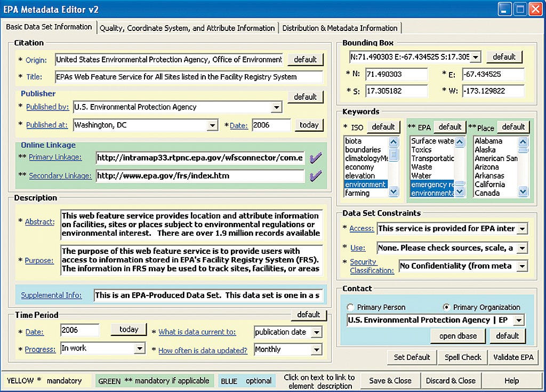
Task: Click Place keywords list scroll-down arrow
Action: pos(523,191)
